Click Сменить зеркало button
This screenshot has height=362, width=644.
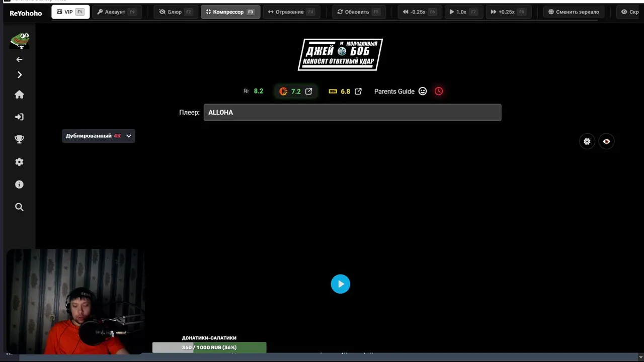click(574, 12)
